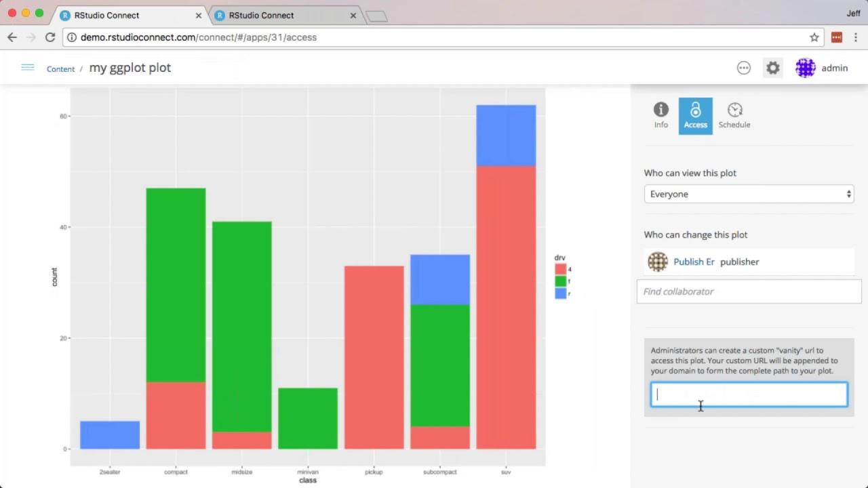Expand the 'Everyone' viewer dropdown
The height and width of the screenshot is (488, 868).
(749, 194)
